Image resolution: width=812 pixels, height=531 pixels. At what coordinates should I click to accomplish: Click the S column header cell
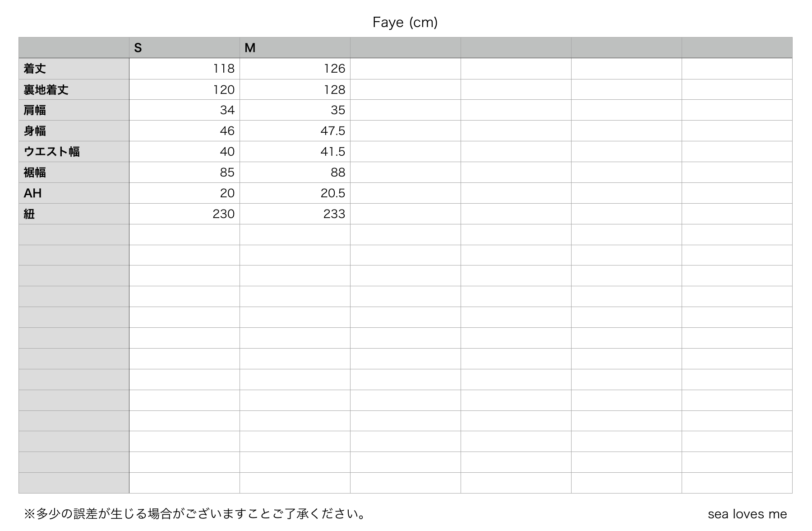pos(185,48)
